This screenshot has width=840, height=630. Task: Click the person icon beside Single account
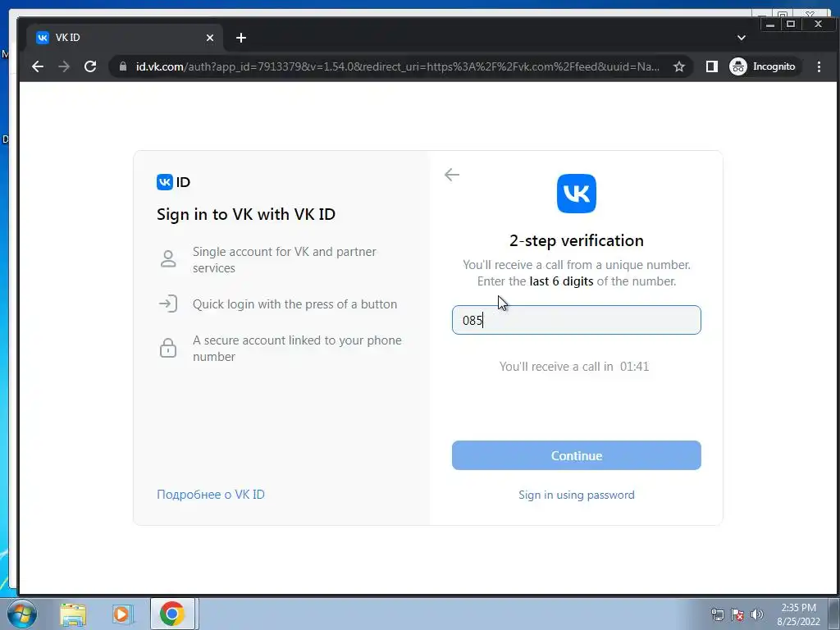coord(168,258)
